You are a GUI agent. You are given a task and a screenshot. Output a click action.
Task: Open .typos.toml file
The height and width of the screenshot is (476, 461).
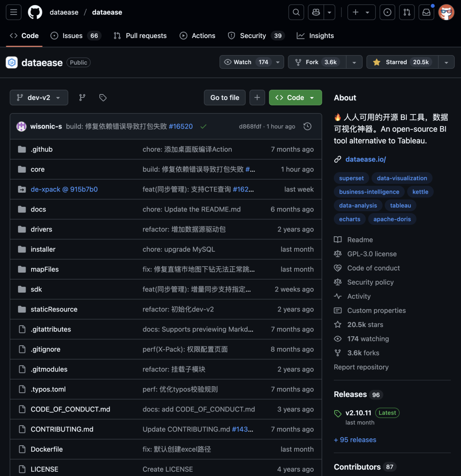[48, 389]
